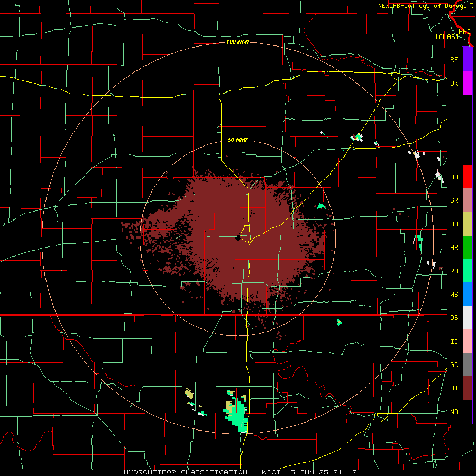Select the red HA legend swatch
This screenshot has width=476, height=476.
tap(467, 177)
